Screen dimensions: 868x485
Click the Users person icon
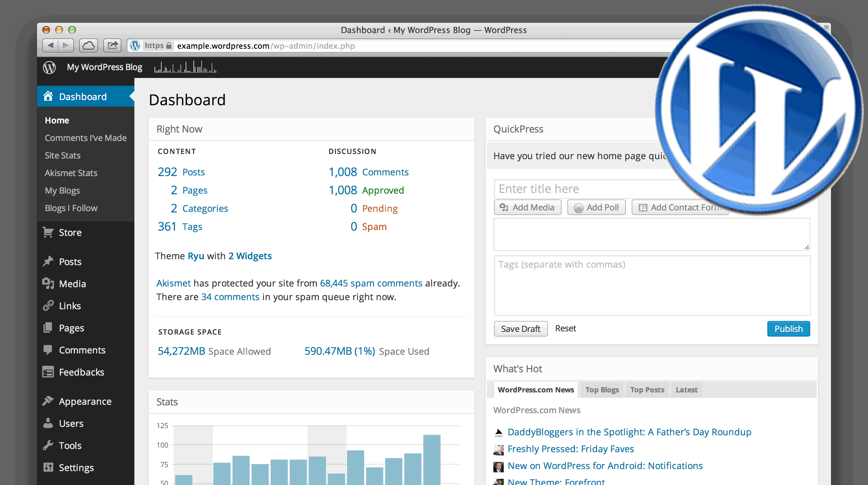point(48,423)
